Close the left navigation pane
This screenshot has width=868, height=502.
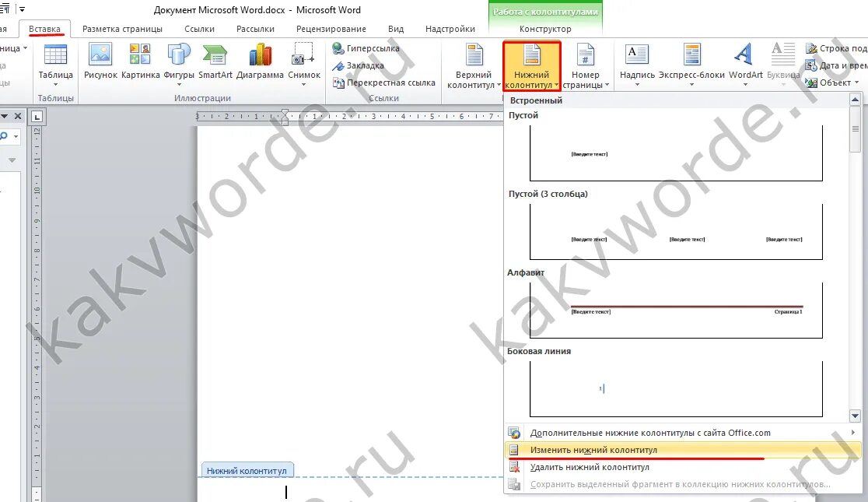click(x=18, y=117)
